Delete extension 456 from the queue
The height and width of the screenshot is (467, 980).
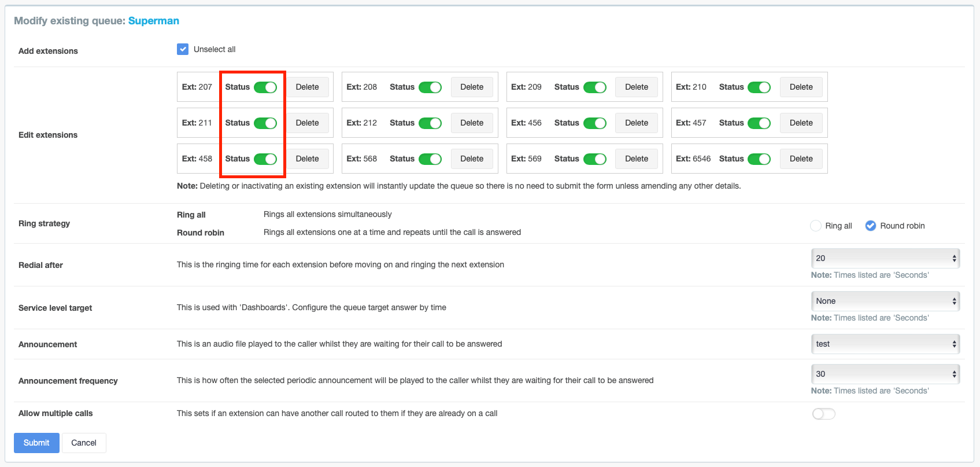(x=637, y=123)
